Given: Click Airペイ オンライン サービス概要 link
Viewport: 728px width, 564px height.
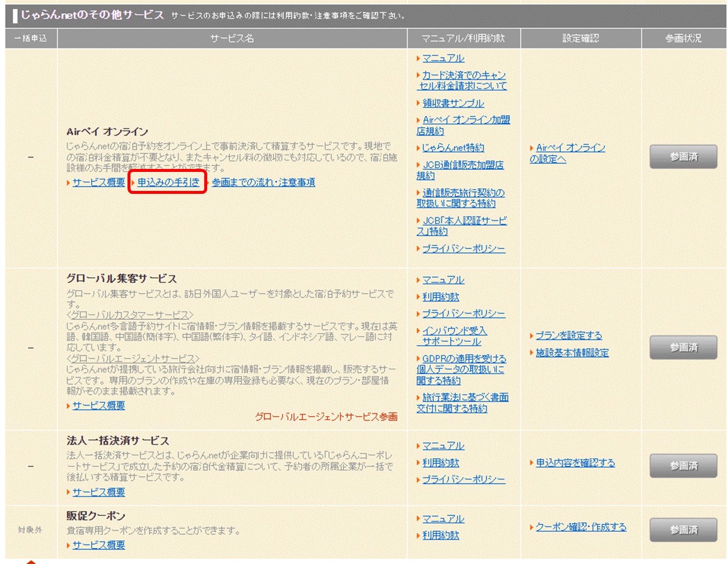Looking at the screenshot, I should tap(99, 182).
